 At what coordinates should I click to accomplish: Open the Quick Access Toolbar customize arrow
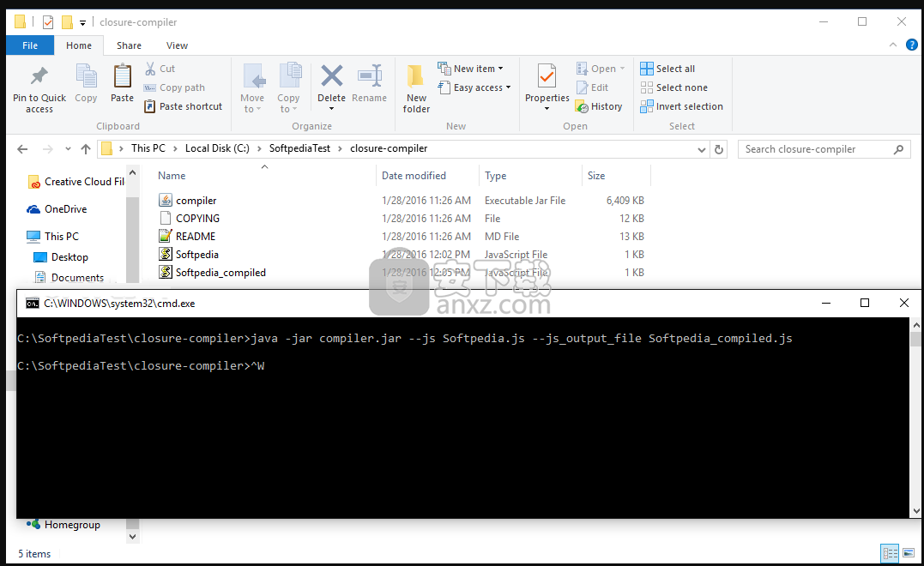tap(82, 23)
